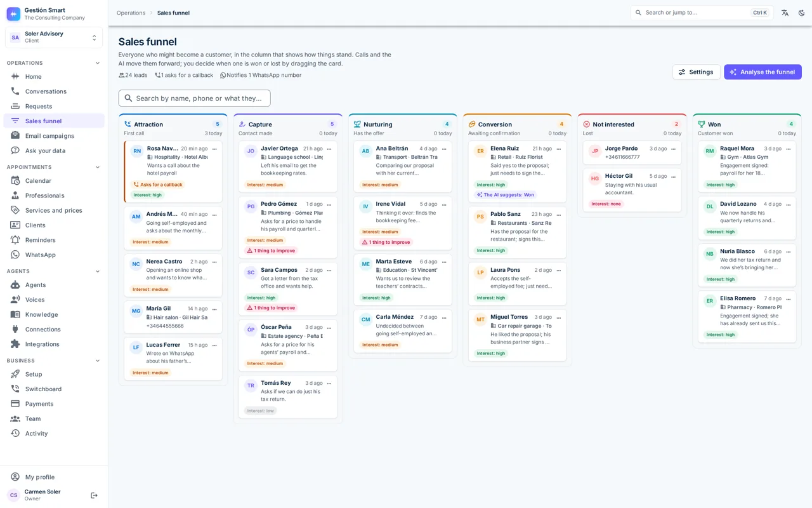Click the Search or jump to box
The image size is (812, 508).
pyautogui.click(x=702, y=13)
